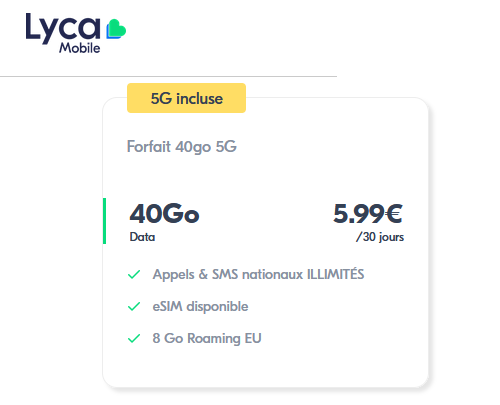This screenshot has height=405, width=500.
Task: Click the ILLIMITÉS word in first feature
Action: click(x=336, y=274)
